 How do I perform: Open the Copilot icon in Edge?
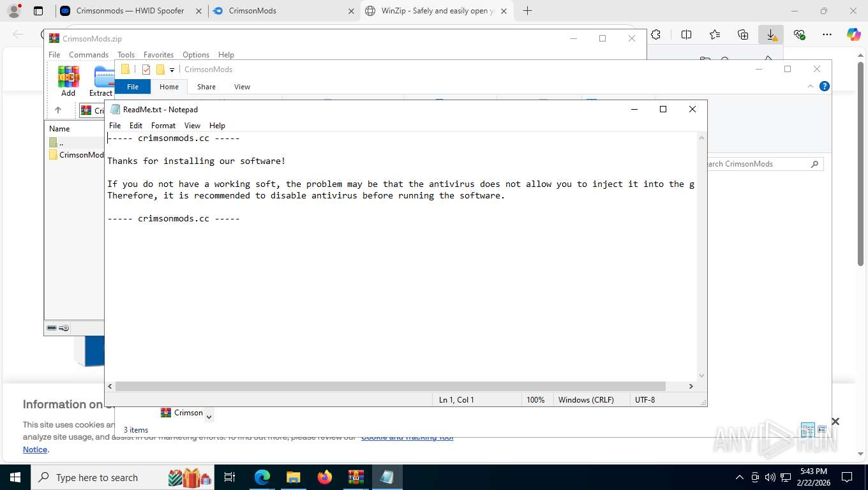pos(854,34)
